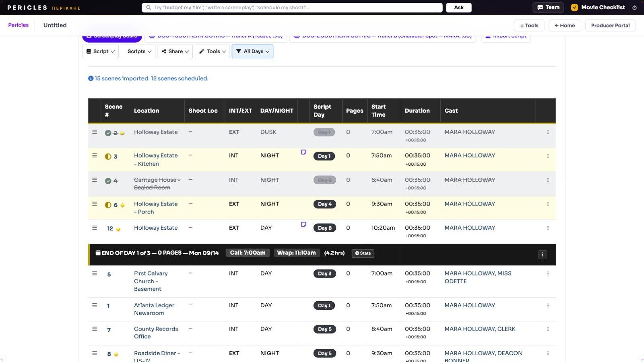Go to Home from the header
The height and width of the screenshot is (362, 644).
point(565,25)
